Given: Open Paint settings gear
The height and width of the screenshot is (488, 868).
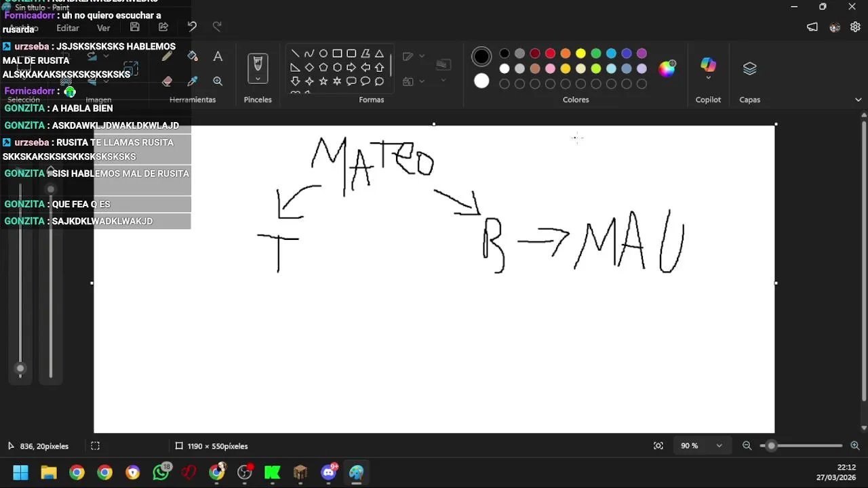Looking at the screenshot, I should tap(855, 27).
